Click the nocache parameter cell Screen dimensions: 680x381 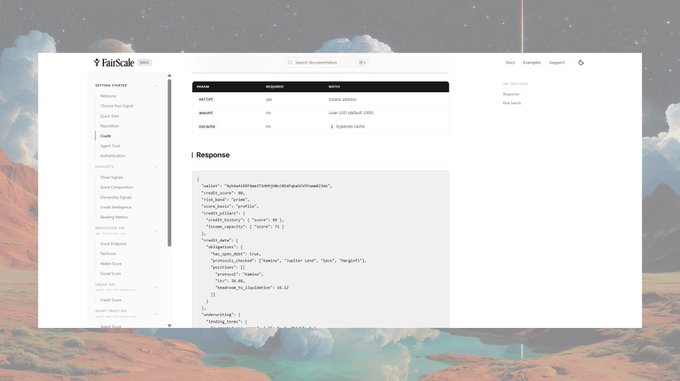(x=207, y=126)
